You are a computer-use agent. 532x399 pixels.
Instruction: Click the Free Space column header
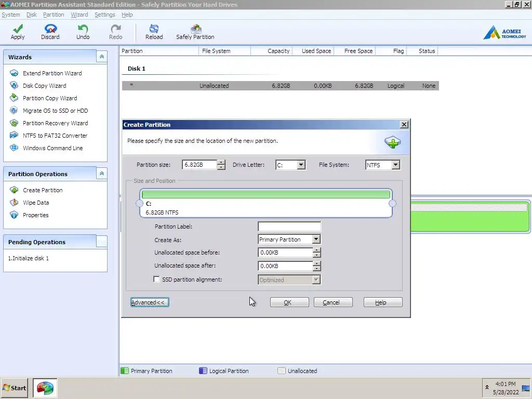358,51
